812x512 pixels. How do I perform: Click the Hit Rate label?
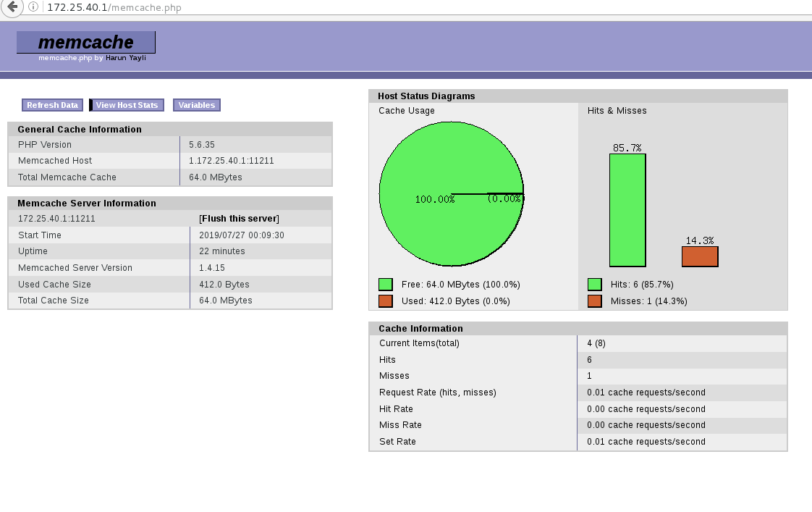pos(396,409)
